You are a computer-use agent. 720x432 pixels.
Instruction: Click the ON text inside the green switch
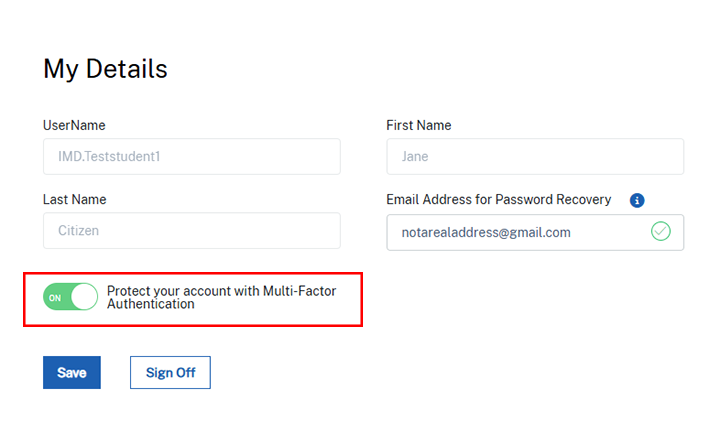click(56, 298)
